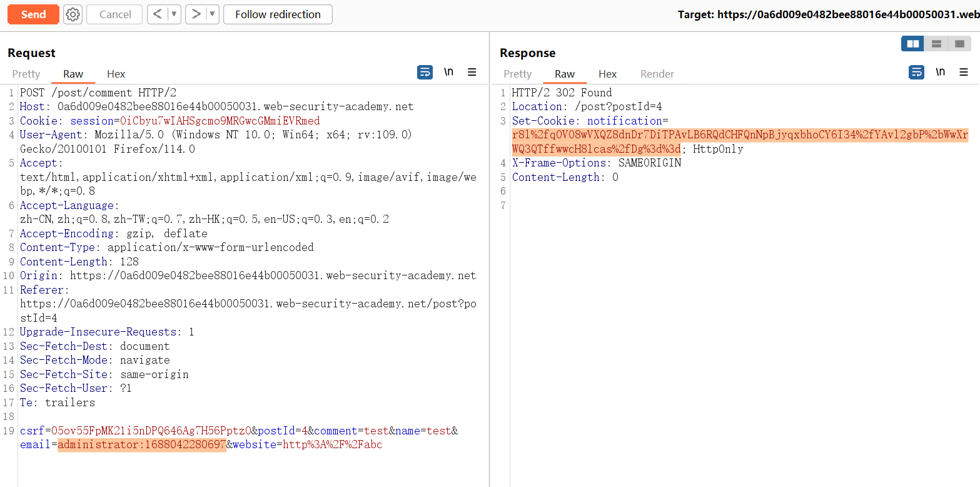Open the request settings gear icon
Image resolution: width=980 pixels, height=487 pixels.
(73, 14)
